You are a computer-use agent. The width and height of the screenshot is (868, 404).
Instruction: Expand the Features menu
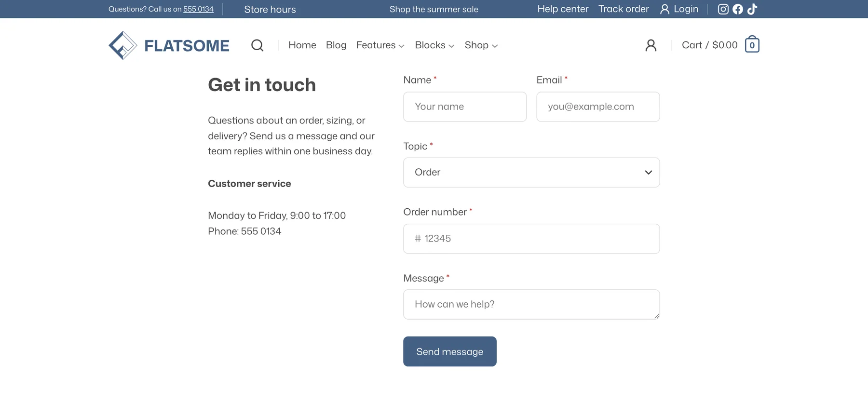coord(380,45)
